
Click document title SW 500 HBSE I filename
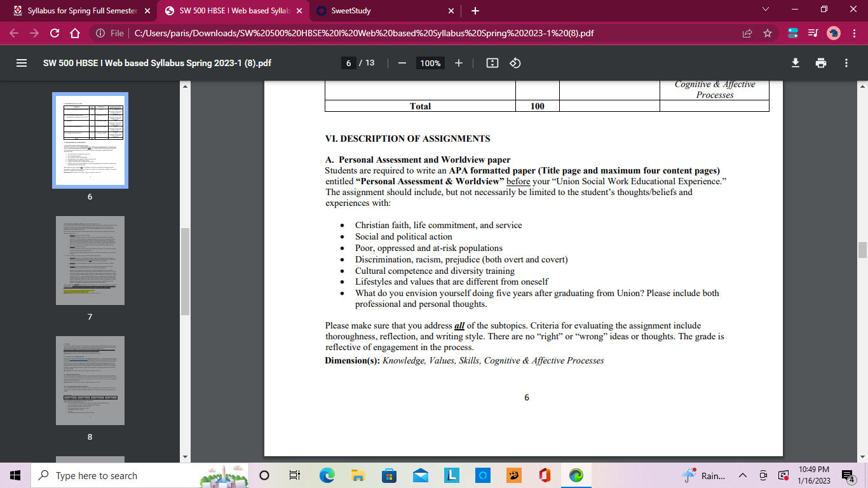pyautogui.click(x=157, y=63)
